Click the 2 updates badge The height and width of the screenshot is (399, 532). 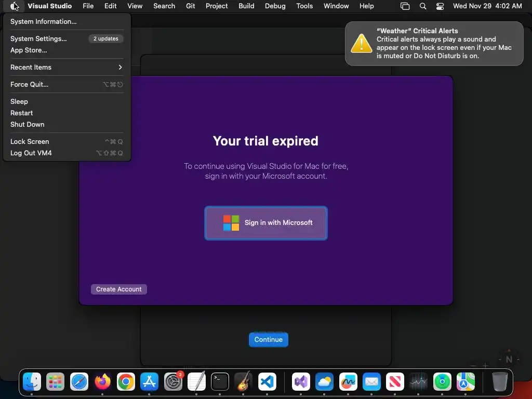106,38
